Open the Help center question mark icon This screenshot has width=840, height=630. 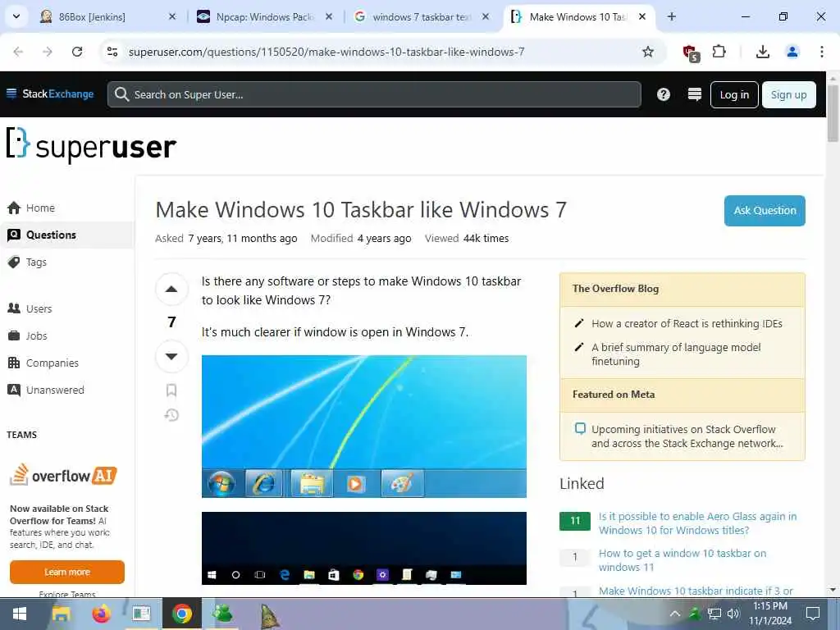point(663,94)
